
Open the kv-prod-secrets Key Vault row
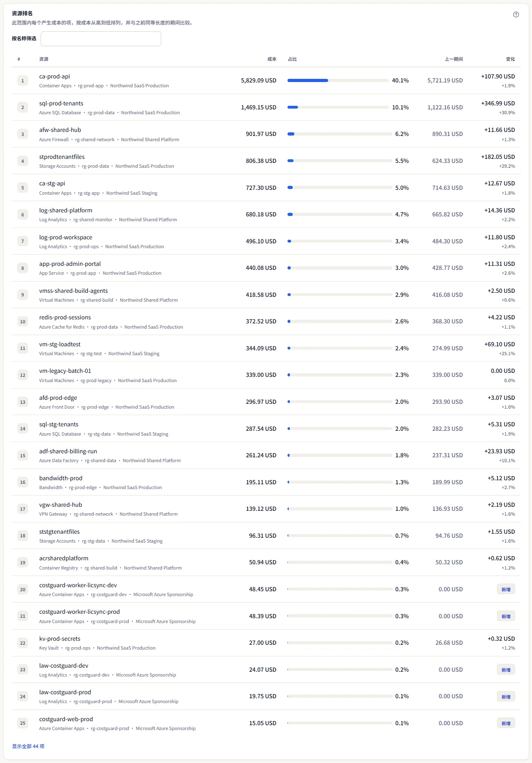266,643
